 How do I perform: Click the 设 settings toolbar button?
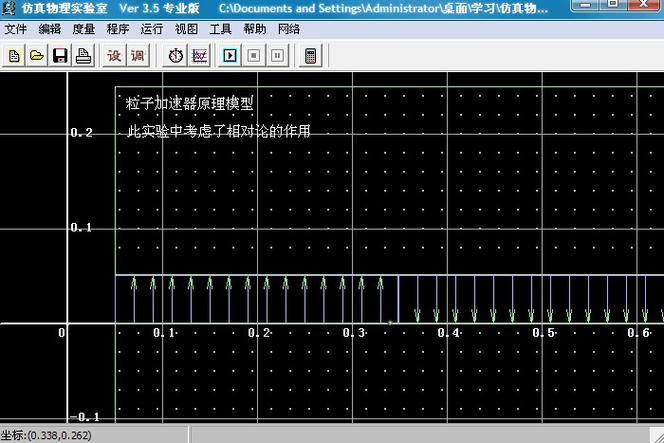114,55
